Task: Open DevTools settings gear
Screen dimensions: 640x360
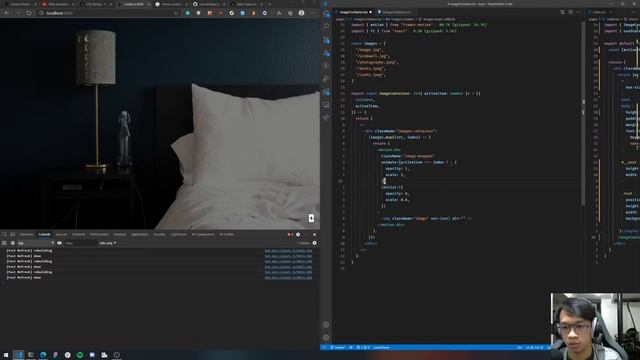Action: click(x=298, y=234)
